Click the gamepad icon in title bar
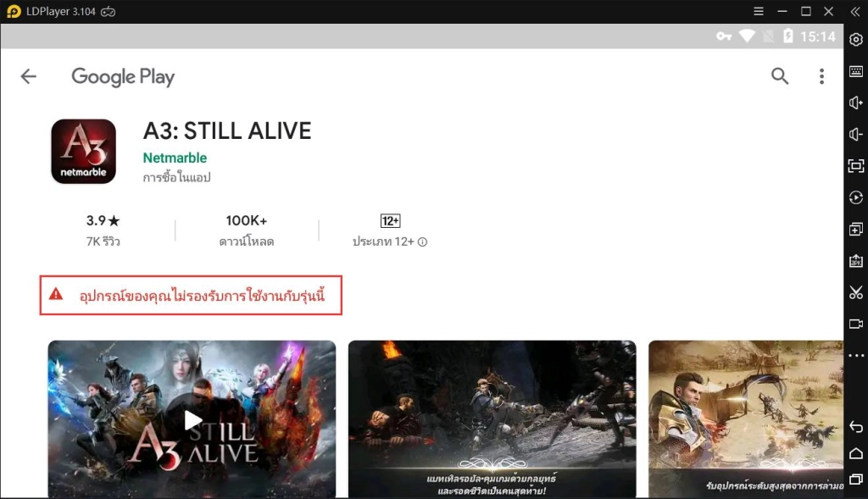This screenshot has width=868, height=499. pos(108,12)
